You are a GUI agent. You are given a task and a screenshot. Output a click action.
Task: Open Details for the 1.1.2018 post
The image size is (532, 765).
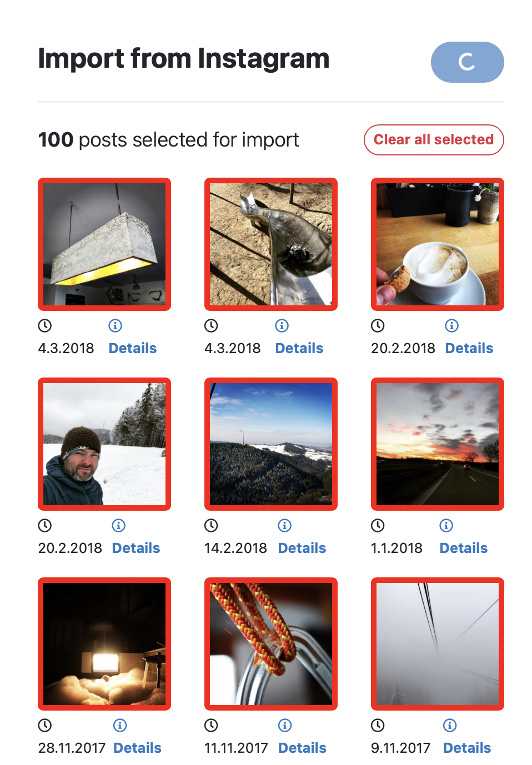[x=463, y=548]
